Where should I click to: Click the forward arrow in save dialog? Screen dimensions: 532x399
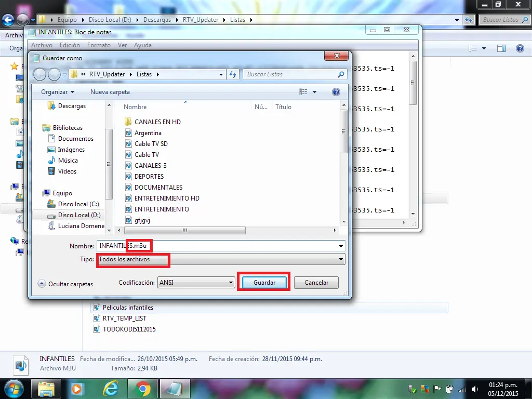(x=54, y=74)
